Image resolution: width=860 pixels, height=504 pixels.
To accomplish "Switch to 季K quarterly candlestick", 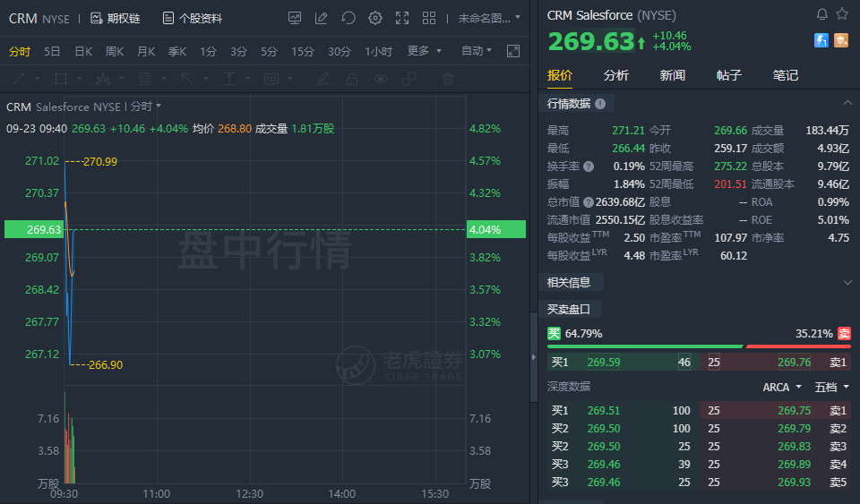I will tap(177, 52).
